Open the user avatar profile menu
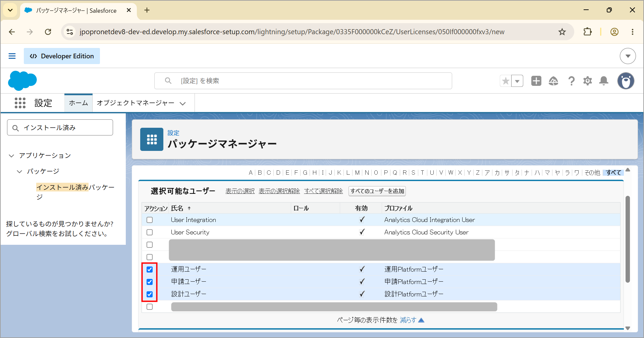 [626, 81]
